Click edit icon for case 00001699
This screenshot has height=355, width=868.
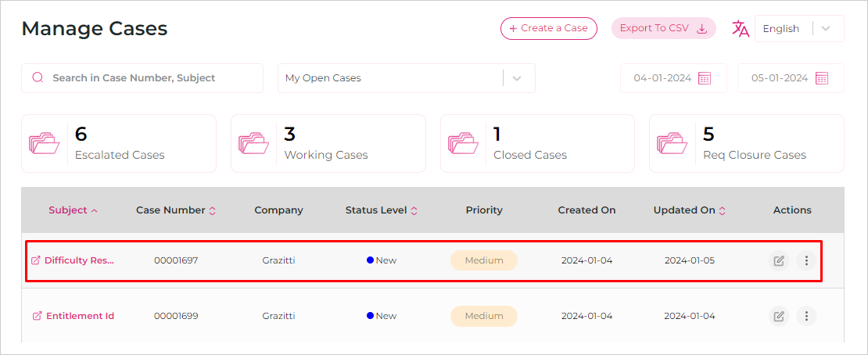(x=779, y=316)
